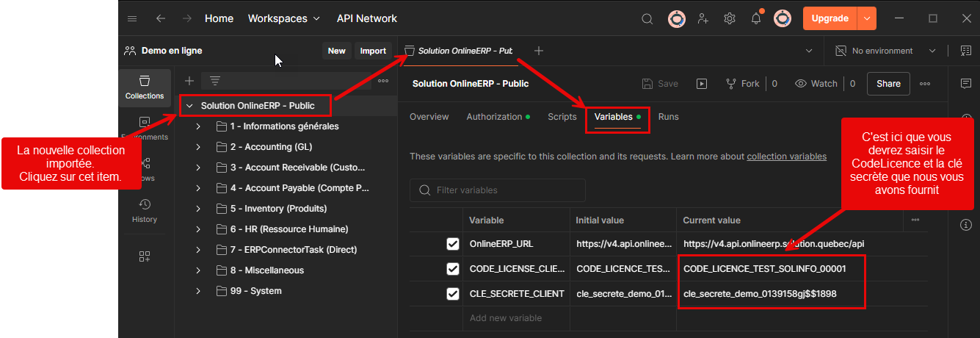
Task: Focus the Filter variables search field
Action: click(x=498, y=190)
